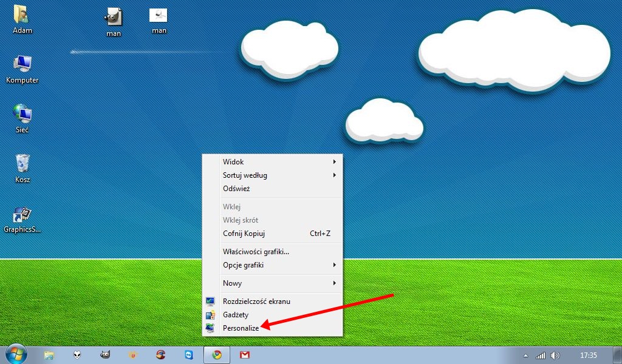Select the man file with GIMP icon
Image resolution: width=622 pixels, height=364 pixels.
(114, 22)
